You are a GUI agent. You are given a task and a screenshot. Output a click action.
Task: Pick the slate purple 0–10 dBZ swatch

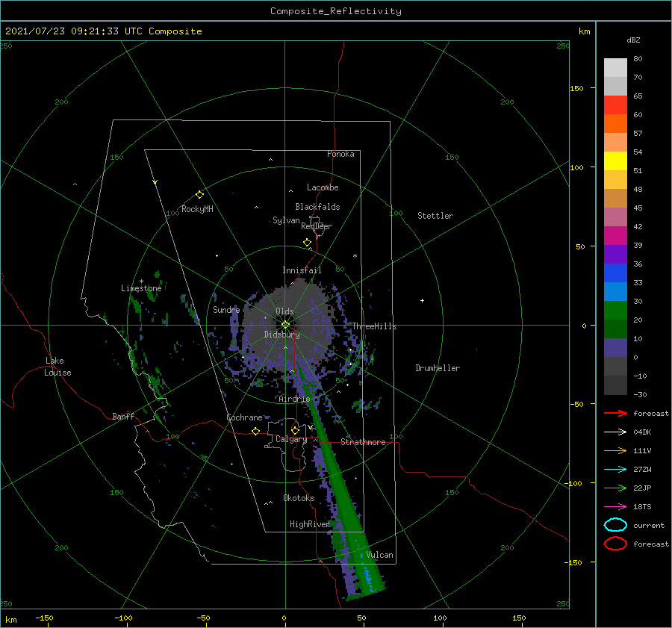coord(615,348)
